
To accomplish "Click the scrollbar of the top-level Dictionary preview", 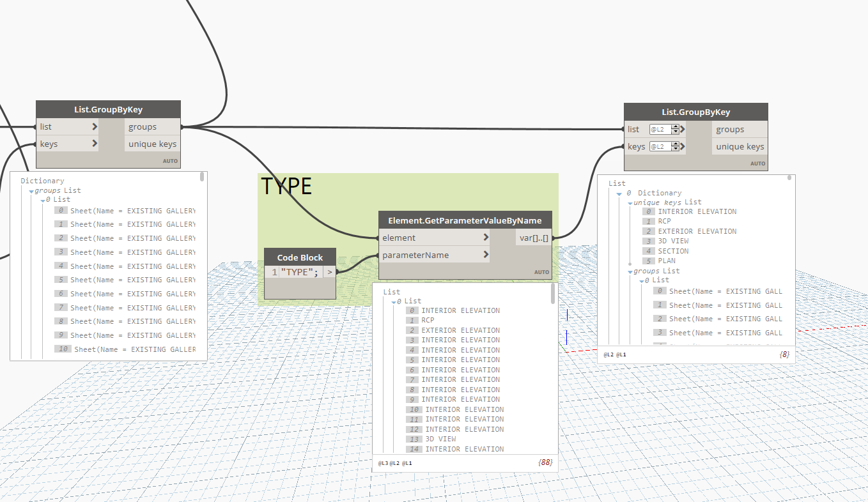I will [203, 176].
